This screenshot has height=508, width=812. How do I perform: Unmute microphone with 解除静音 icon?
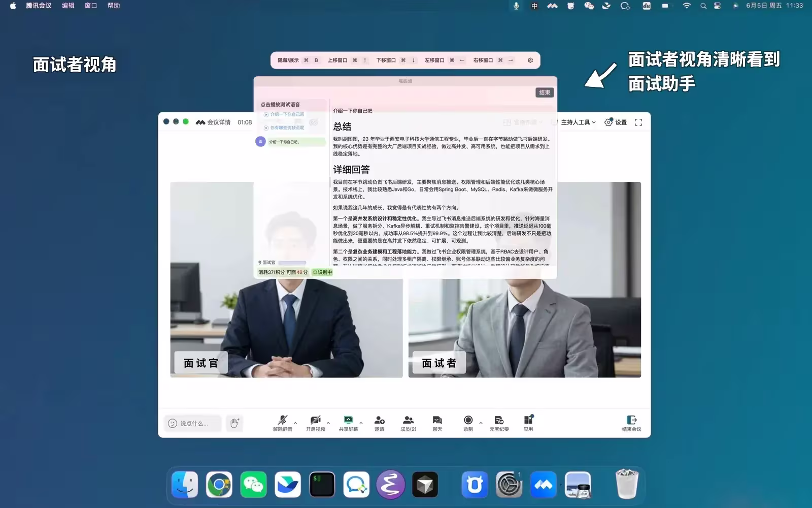pos(283,423)
